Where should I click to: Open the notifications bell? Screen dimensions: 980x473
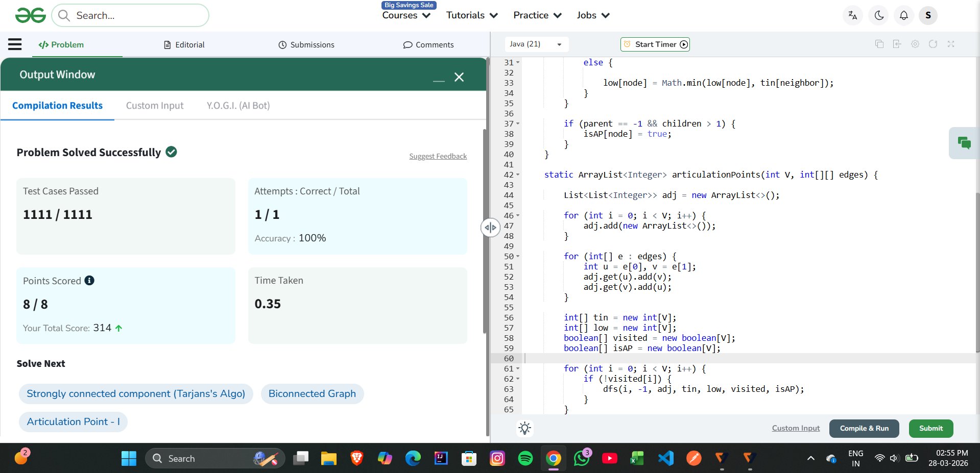tap(903, 15)
